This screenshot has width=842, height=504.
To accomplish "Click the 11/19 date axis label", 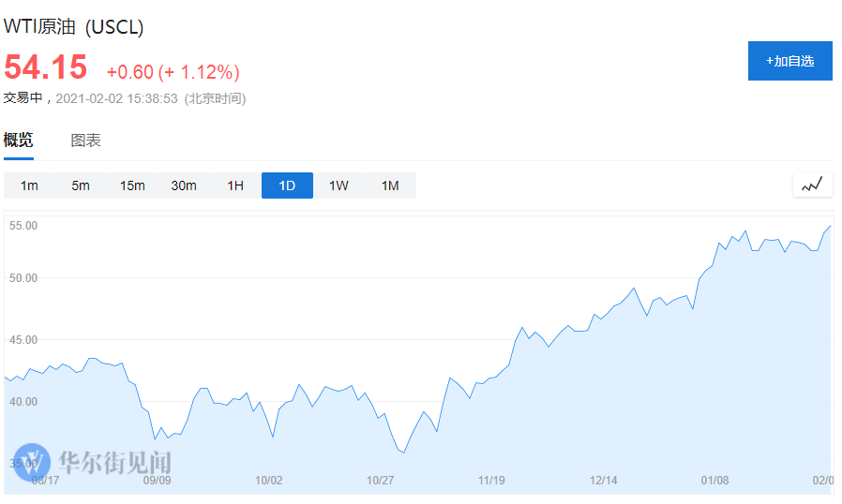I will pyautogui.click(x=491, y=480).
